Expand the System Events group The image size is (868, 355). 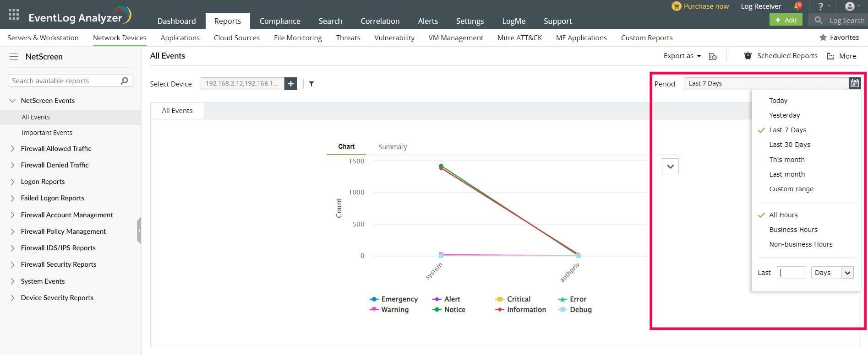pyautogui.click(x=12, y=281)
